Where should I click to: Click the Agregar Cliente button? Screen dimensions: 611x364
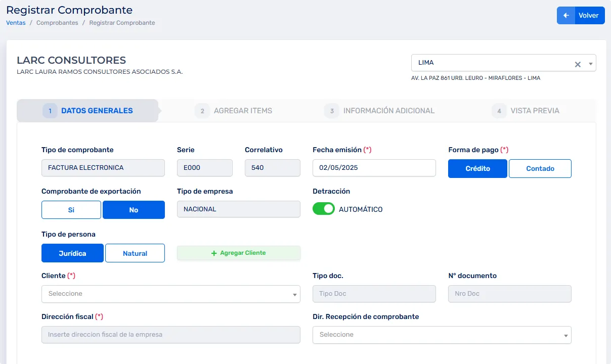point(238,253)
